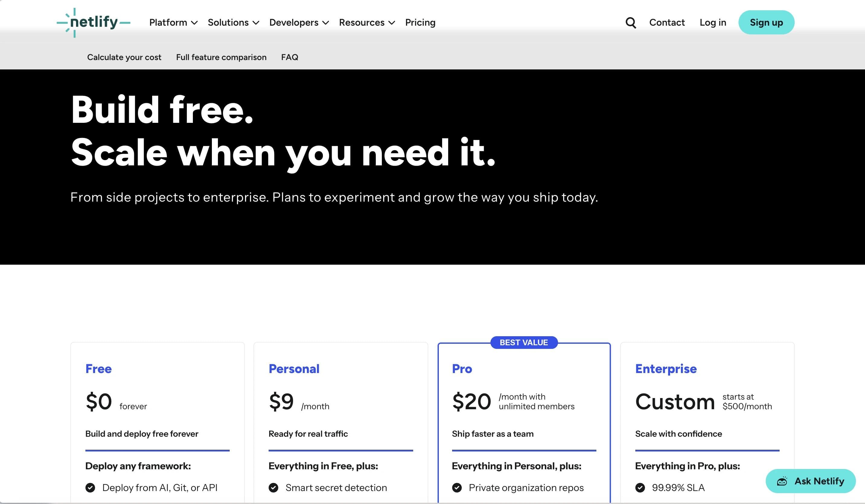Click 'Ship faster as a team' text
Viewport: 865px width, 504px height.
click(493, 434)
